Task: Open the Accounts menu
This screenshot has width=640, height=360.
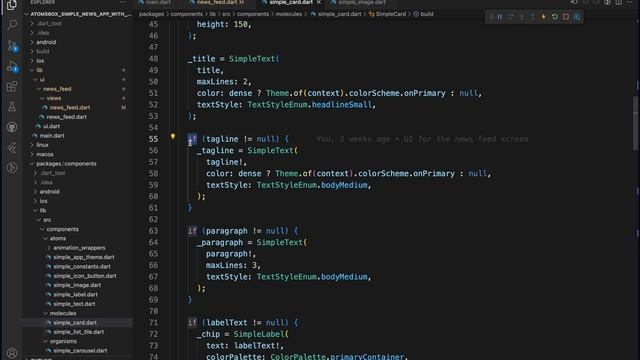Action: 12,353
